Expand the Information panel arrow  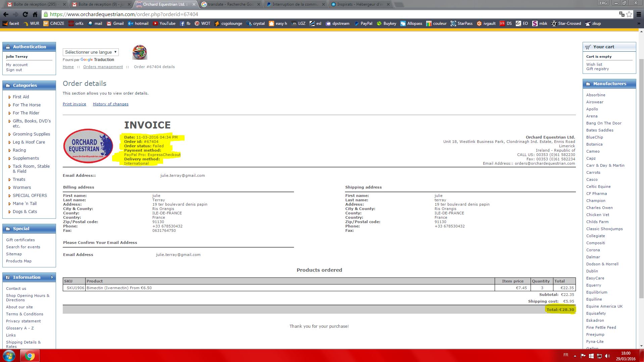[x=52, y=277]
